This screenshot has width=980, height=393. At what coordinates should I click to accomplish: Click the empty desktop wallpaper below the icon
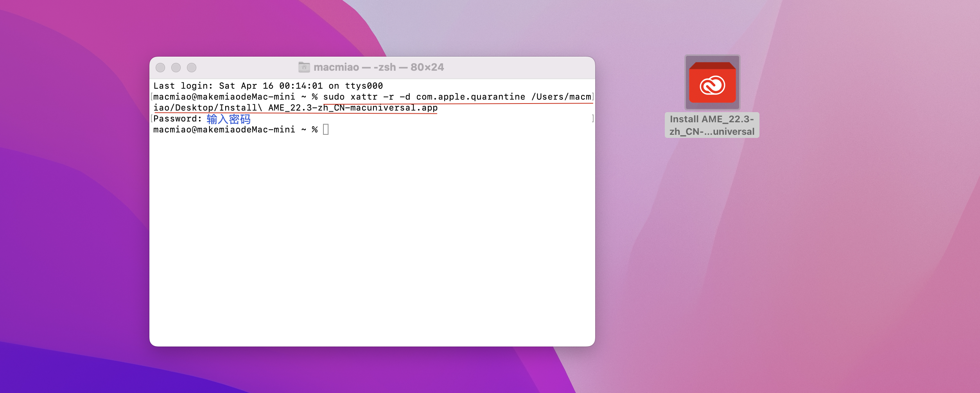(743, 254)
